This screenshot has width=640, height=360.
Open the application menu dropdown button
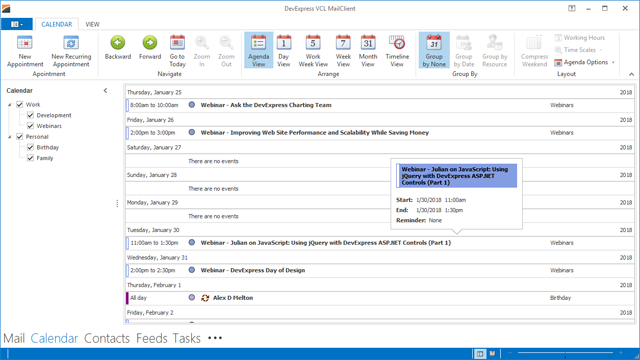17,24
